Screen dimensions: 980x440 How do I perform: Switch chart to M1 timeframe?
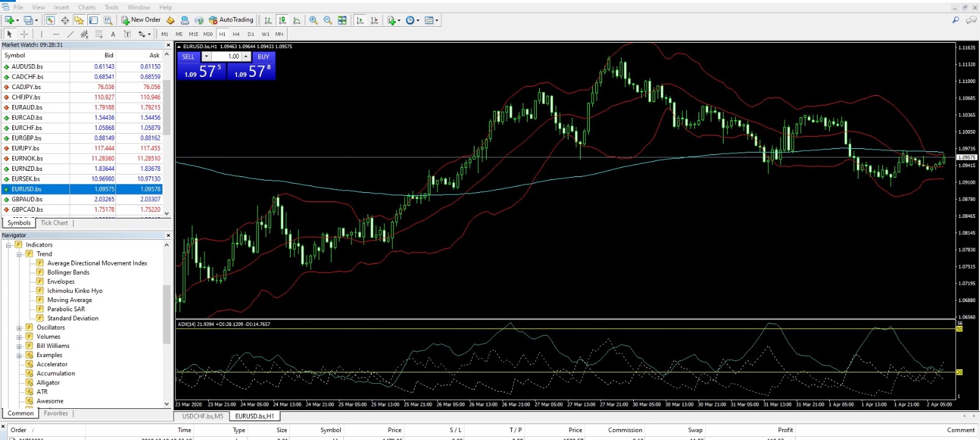click(x=165, y=34)
